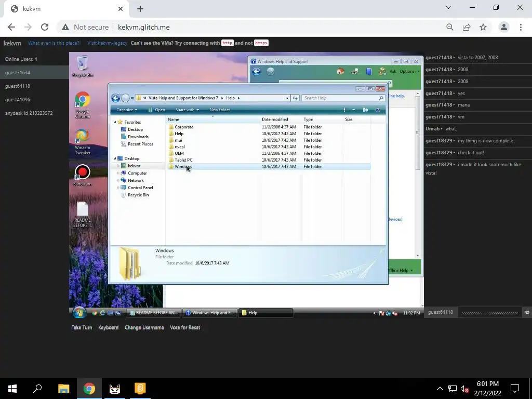
Task: Open Share with dropdown
Action: pos(187,110)
